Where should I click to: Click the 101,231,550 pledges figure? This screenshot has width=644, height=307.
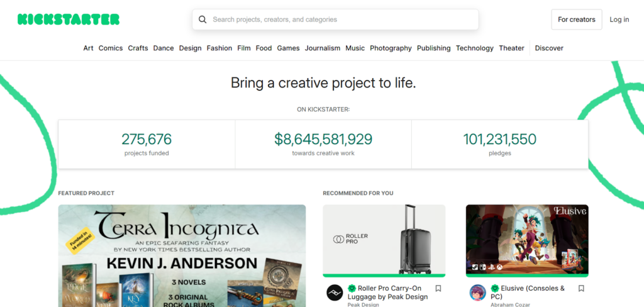click(500, 139)
